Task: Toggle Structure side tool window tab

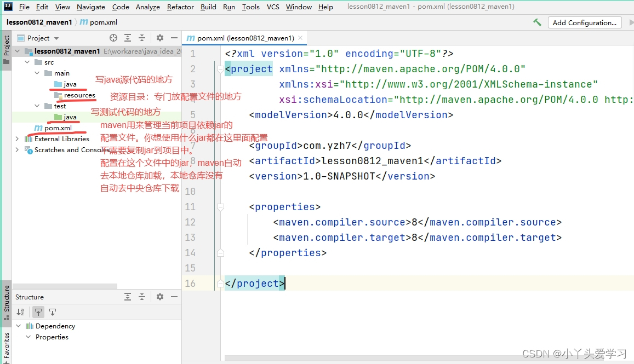Action: pos(7,302)
